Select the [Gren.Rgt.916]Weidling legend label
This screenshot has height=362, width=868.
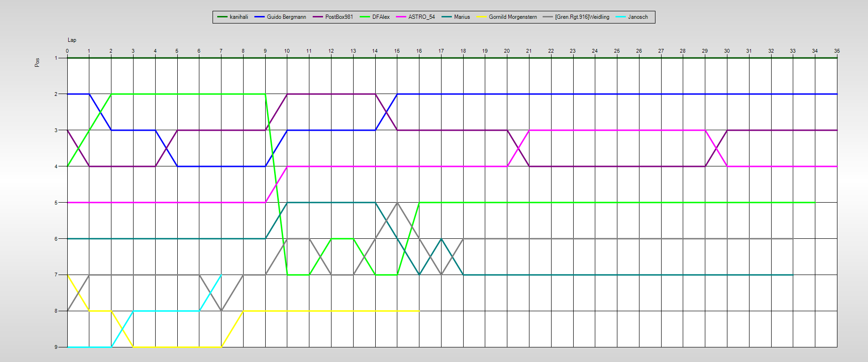click(x=582, y=17)
